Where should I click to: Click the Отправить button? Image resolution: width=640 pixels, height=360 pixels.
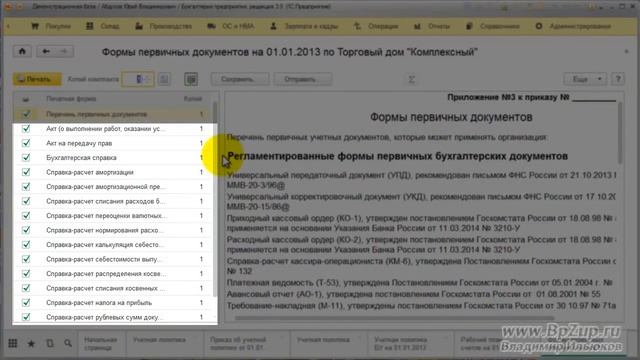tap(302, 79)
